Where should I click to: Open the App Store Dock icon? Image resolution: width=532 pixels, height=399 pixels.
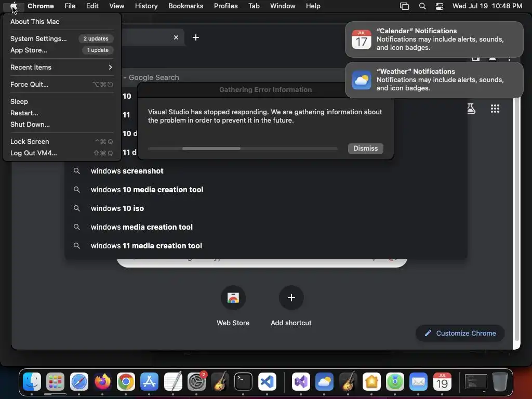click(149, 382)
